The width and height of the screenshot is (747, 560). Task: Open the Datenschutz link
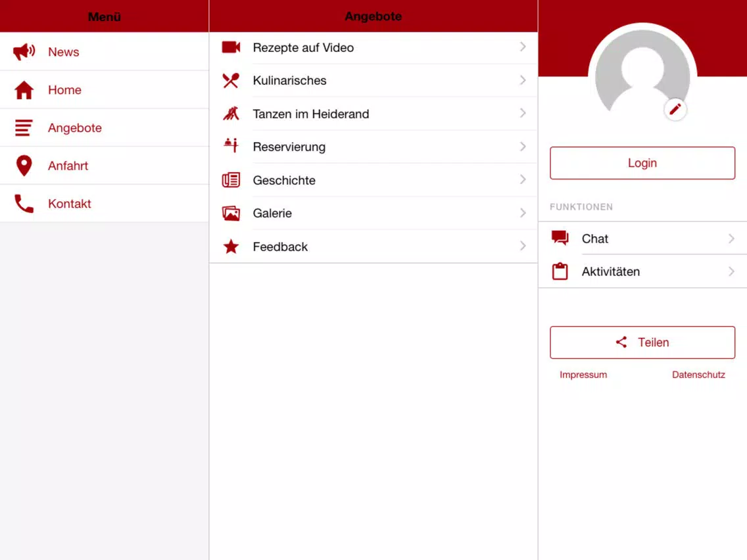(698, 375)
